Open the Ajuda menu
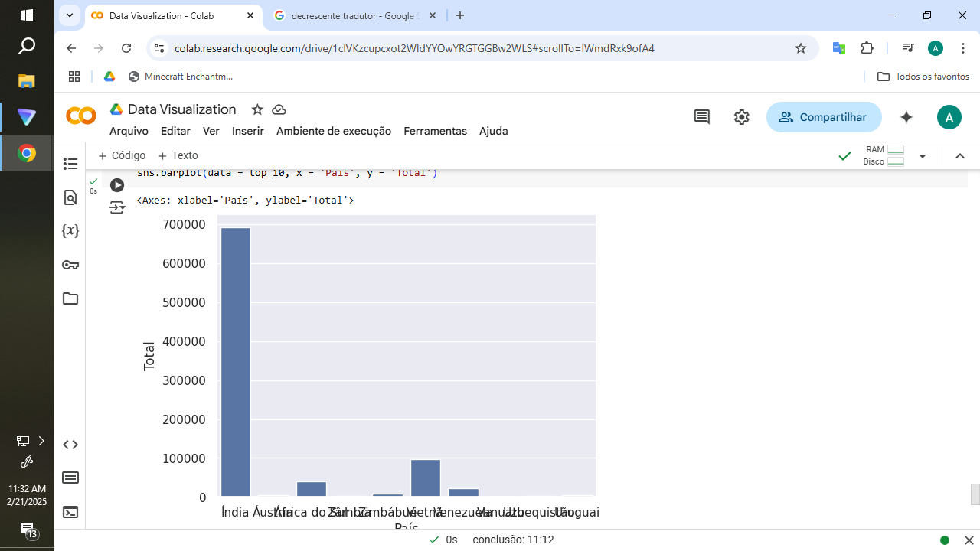The width and height of the screenshot is (980, 551). (x=494, y=131)
